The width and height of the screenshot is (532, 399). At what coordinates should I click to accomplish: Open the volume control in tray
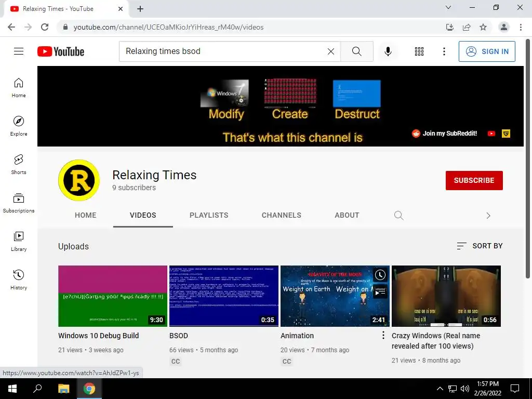[465, 389]
